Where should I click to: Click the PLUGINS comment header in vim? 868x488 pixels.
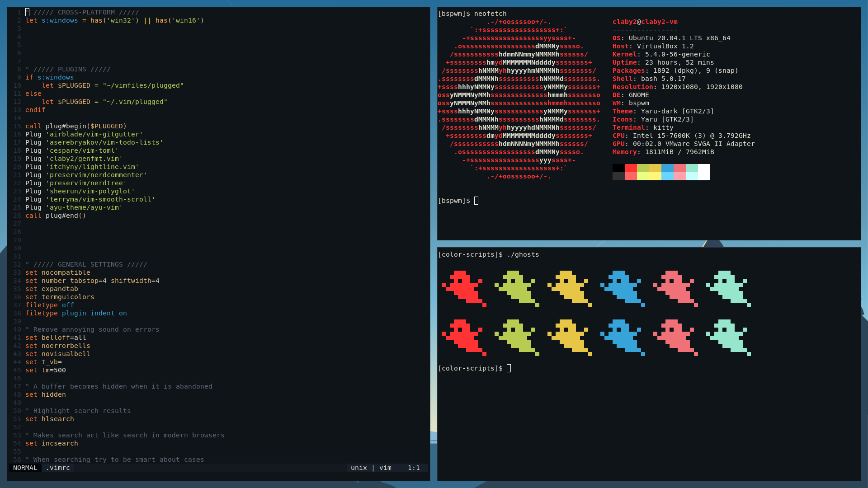(68, 69)
